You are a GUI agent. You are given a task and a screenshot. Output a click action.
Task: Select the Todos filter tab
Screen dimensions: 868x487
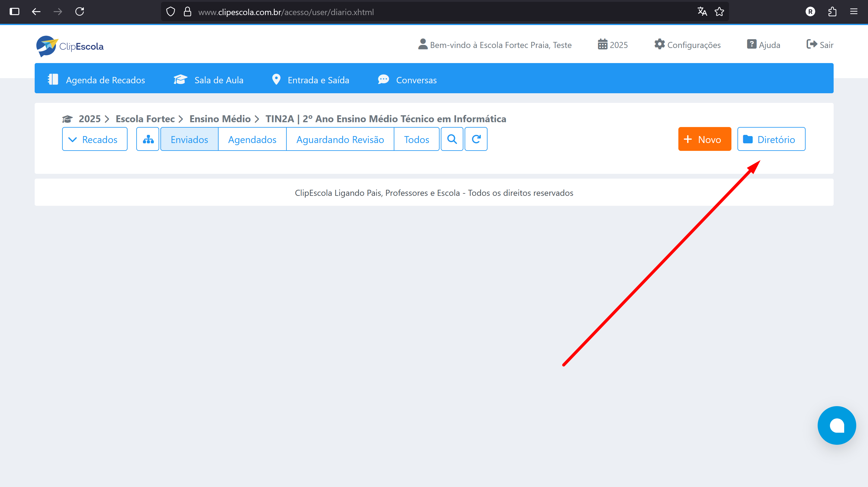click(416, 139)
